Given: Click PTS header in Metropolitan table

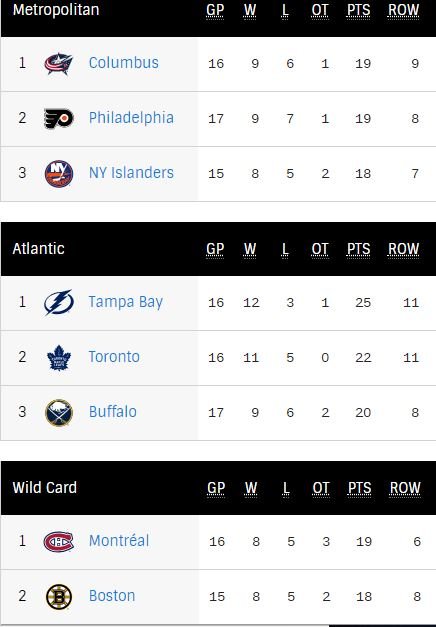Looking at the screenshot, I should (x=358, y=10).
